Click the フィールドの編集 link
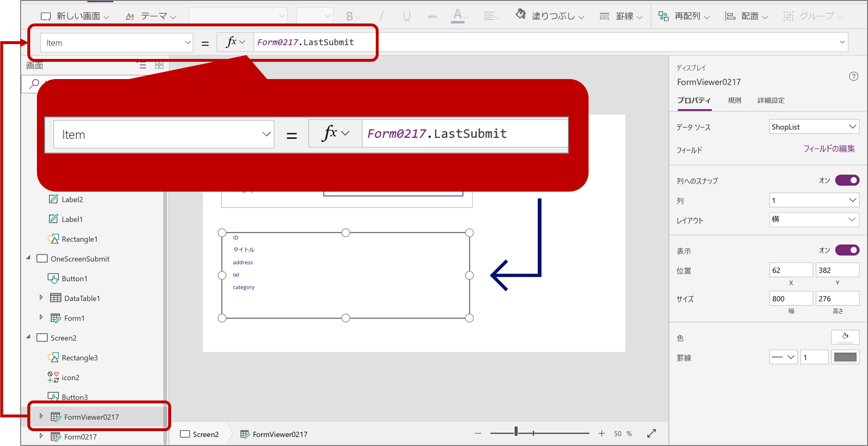The height and width of the screenshot is (446, 868). 829,149
